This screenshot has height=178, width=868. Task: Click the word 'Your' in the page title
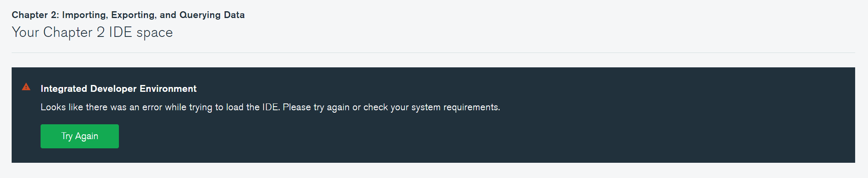tap(25, 32)
